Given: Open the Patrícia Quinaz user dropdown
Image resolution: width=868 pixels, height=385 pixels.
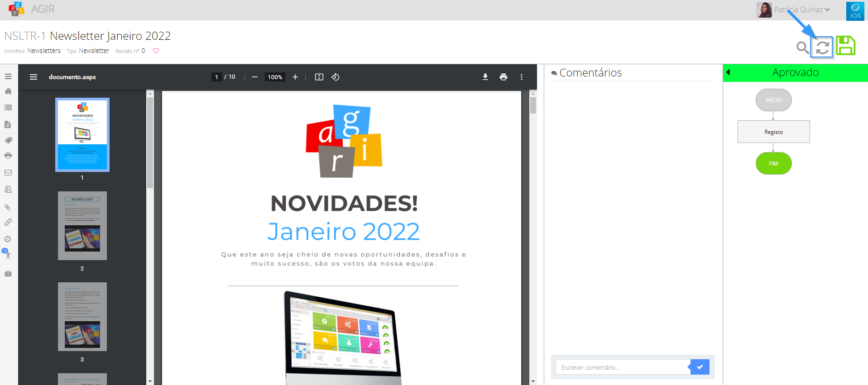Looking at the screenshot, I should [802, 10].
